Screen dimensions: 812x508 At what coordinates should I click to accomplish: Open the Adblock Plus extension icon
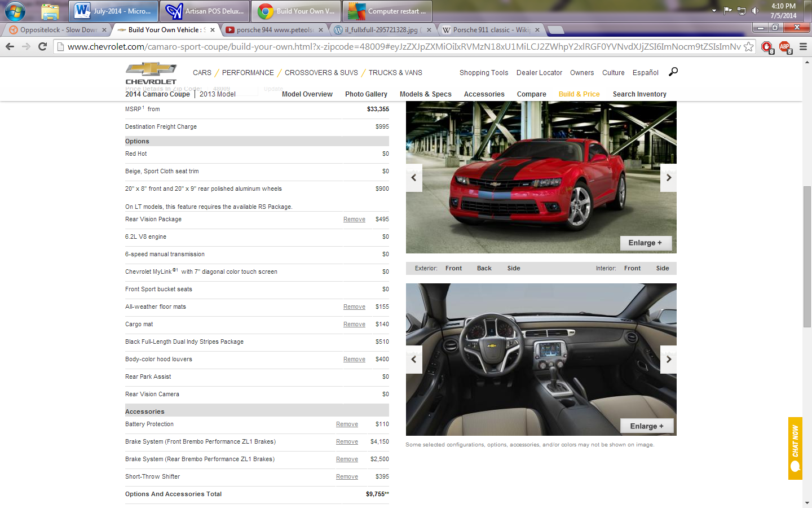point(784,46)
